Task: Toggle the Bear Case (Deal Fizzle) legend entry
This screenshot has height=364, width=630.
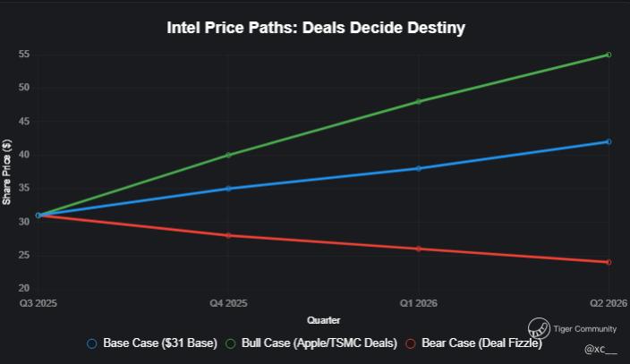Action: (x=473, y=343)
